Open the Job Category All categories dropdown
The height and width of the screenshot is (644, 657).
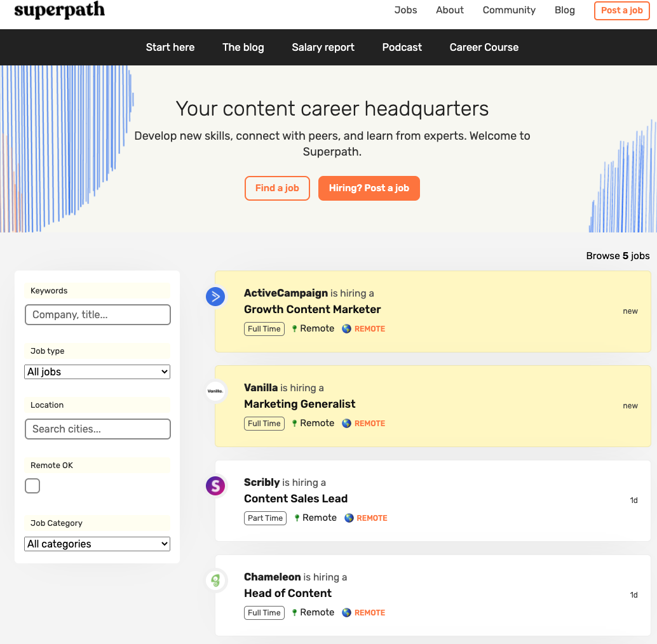97,544
